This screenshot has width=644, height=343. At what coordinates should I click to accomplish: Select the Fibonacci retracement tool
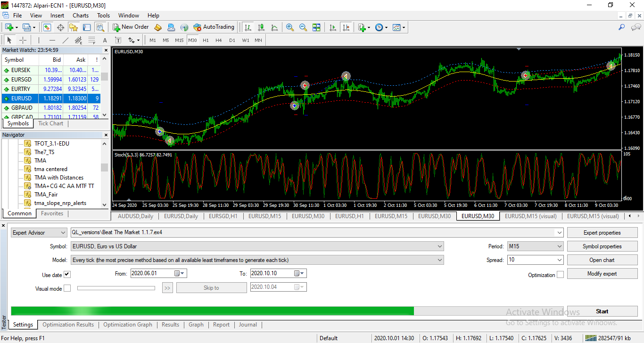coord(92,40)
